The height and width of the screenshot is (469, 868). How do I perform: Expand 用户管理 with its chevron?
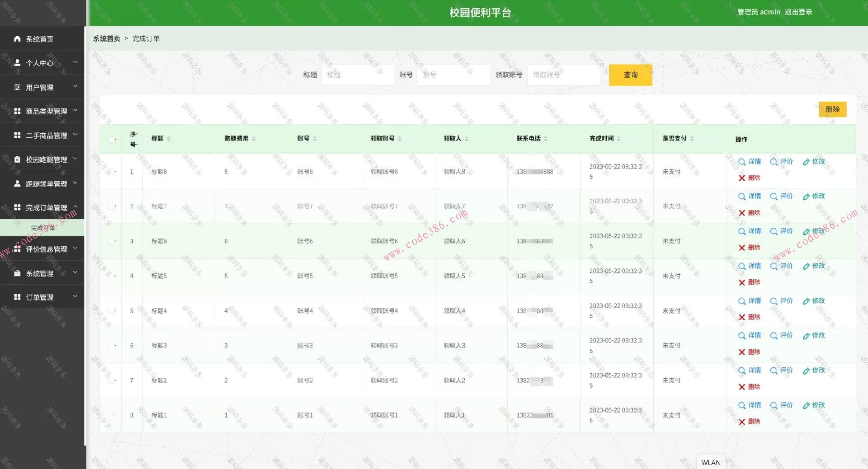(75, 86)
